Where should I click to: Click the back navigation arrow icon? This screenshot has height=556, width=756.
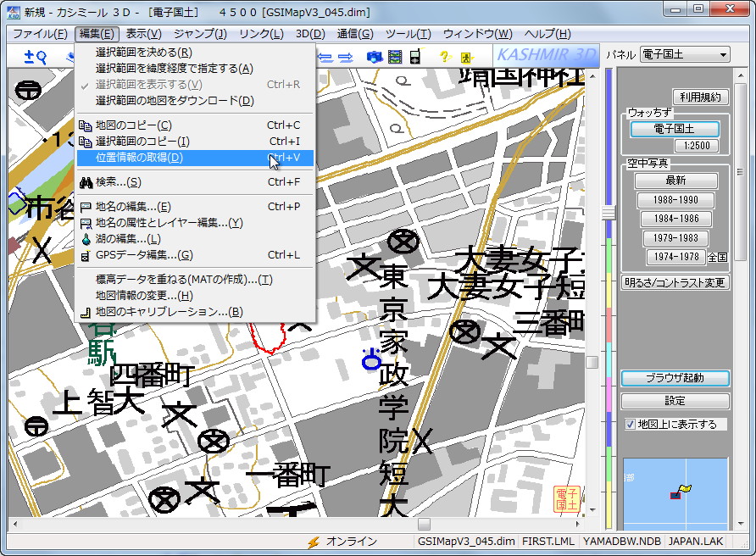tap(324, 57)
